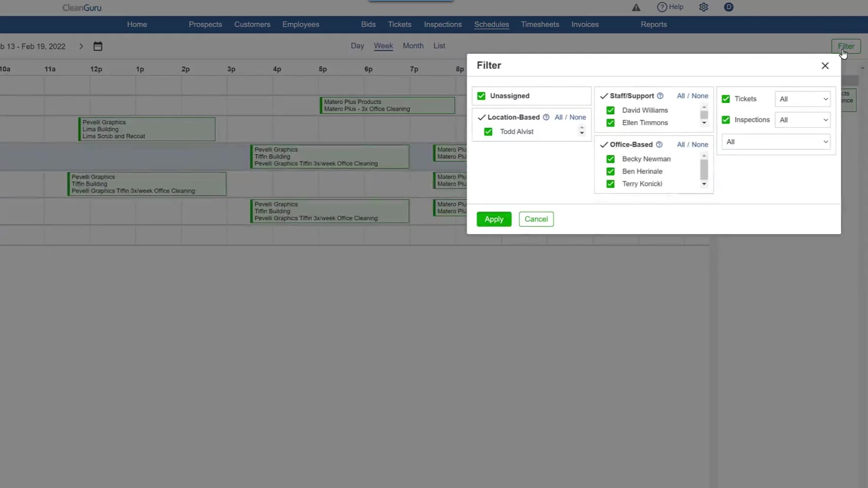The image size is (868, 488).
Task: Open the calendar date picker icon
Action: coord(98,46)
